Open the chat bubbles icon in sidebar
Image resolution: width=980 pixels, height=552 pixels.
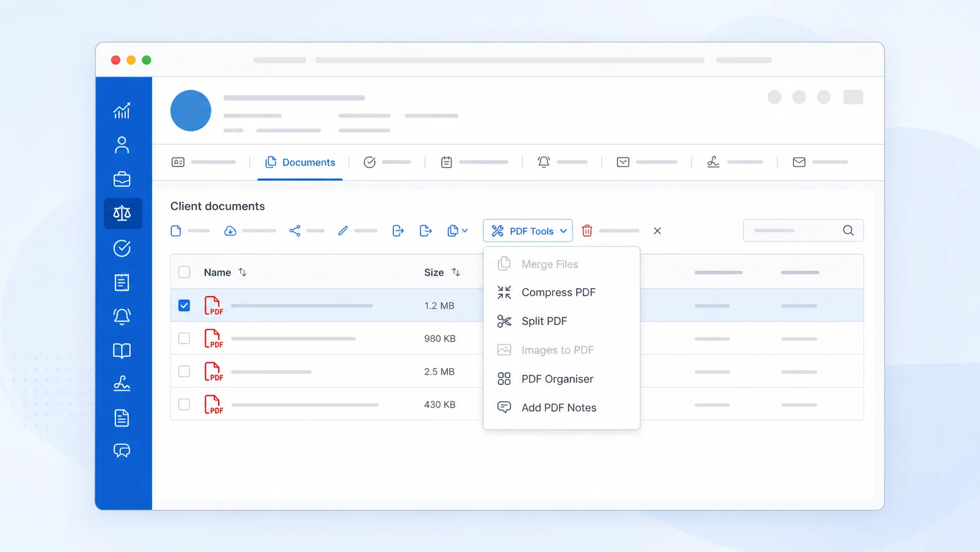point(122,451)
